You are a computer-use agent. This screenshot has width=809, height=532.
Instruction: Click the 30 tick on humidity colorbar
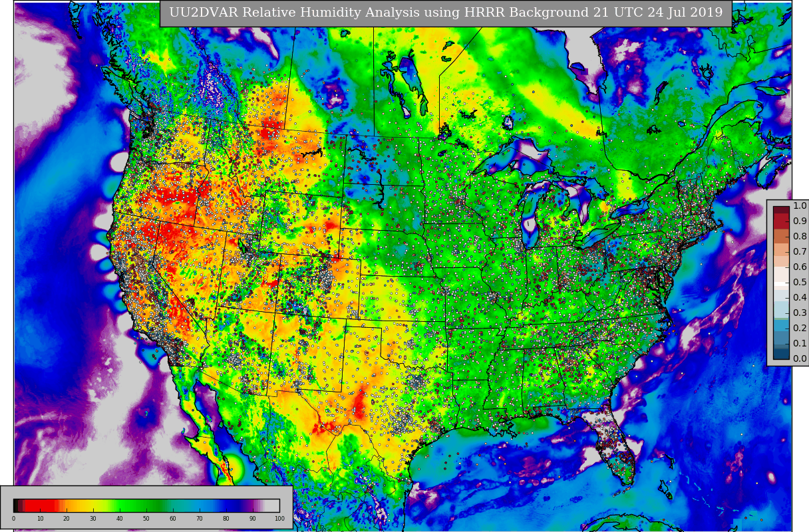[93, 519]
